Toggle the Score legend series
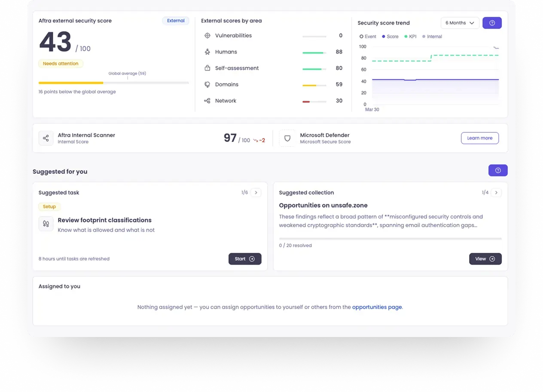Screen dimensions: 543x392 390,37
